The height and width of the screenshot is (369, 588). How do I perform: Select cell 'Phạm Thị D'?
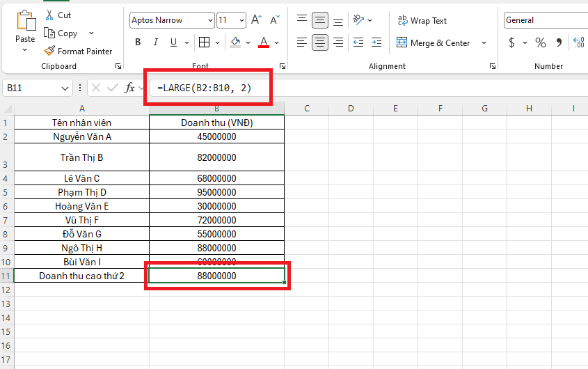(81, 192)
